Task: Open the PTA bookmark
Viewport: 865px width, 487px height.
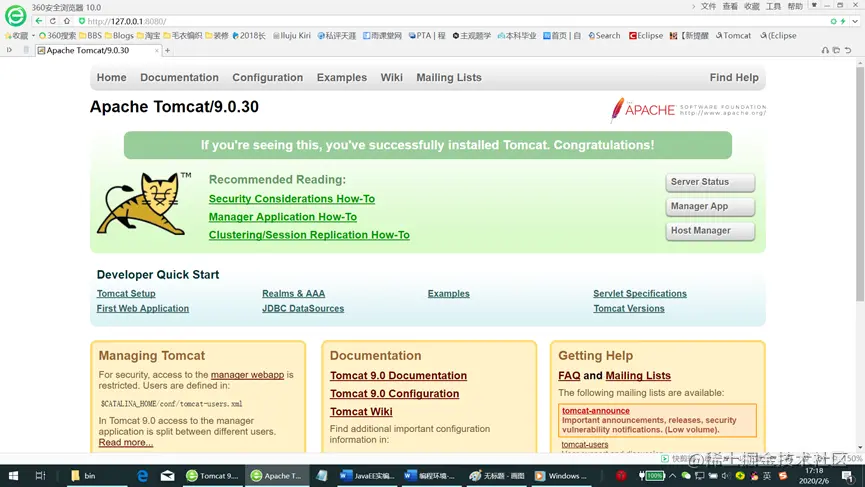Action: 426,35
